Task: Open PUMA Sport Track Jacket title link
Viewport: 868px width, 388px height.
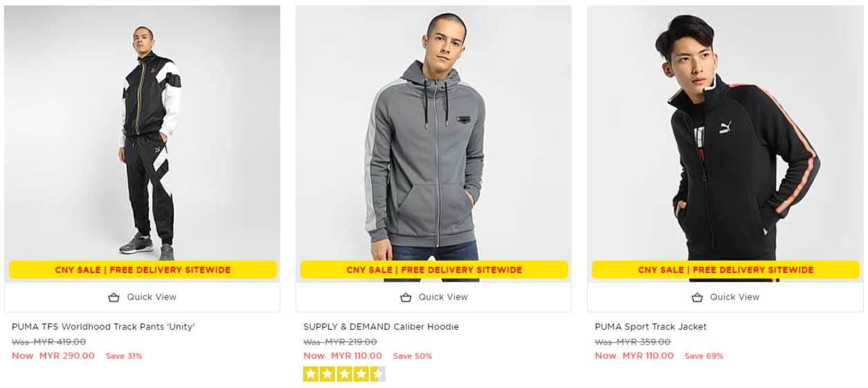Action: (x=650, y=326)
